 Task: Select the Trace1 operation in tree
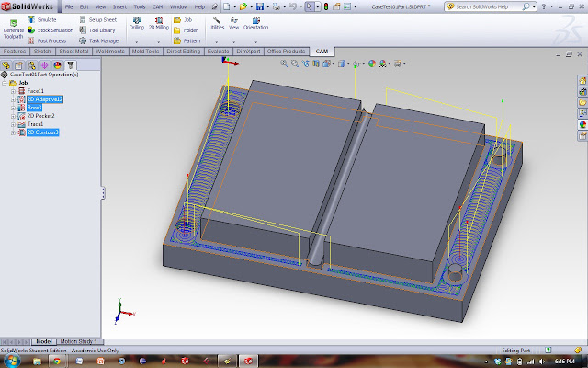(35, 124)
